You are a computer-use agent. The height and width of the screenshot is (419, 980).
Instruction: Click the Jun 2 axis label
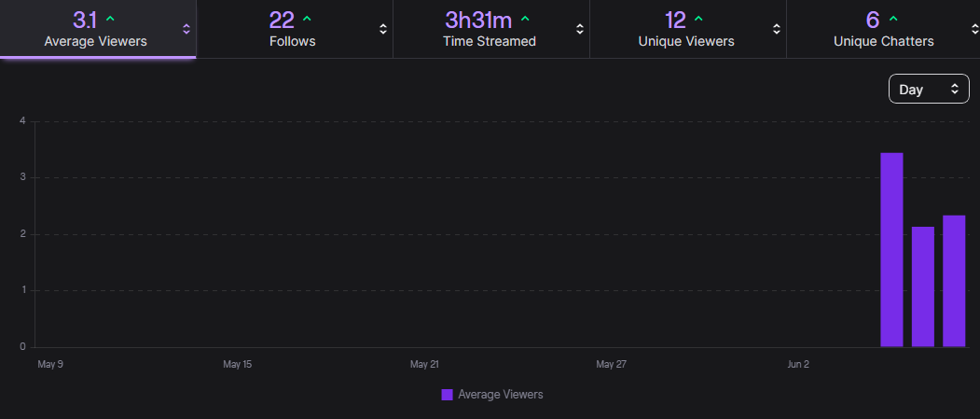pyautogui.click(x=798, y=364)
